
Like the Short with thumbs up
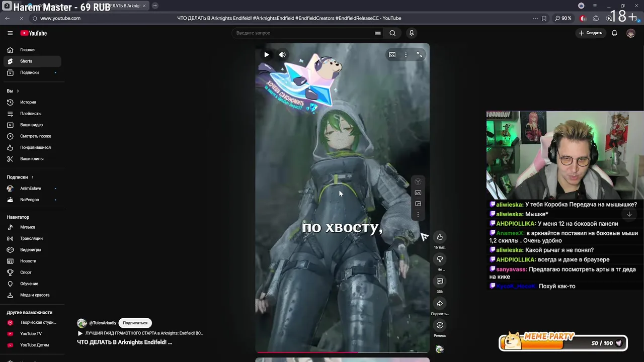[440, 237]
